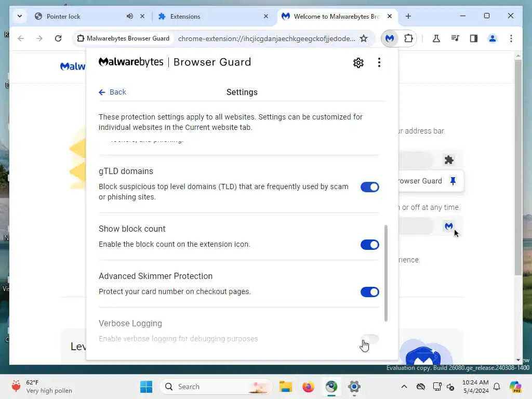This screenshot has width=532, height=399.
Task: Click the page scrollbar down arrow
Action: [518, 360]
